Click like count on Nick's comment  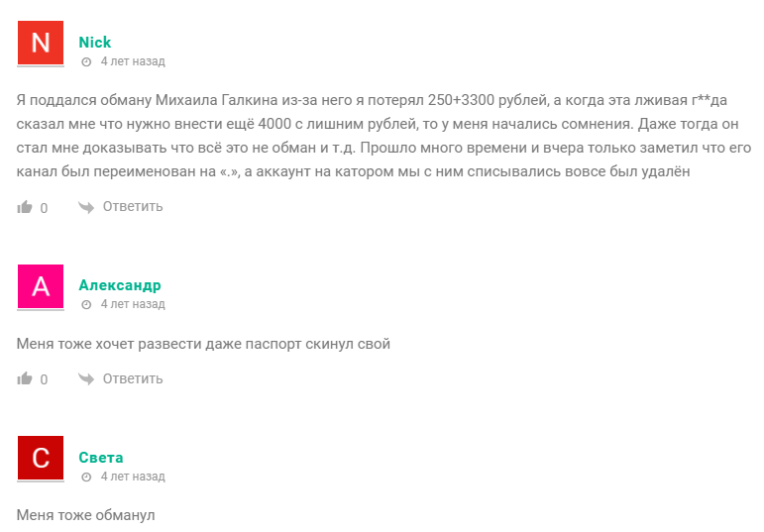tap(44, 208)
